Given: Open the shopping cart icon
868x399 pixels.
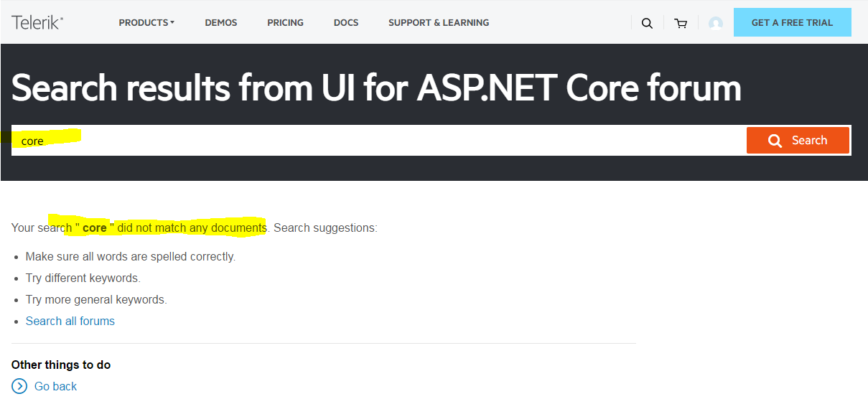Looking at the screenshot, I should [x=681, y=23].
